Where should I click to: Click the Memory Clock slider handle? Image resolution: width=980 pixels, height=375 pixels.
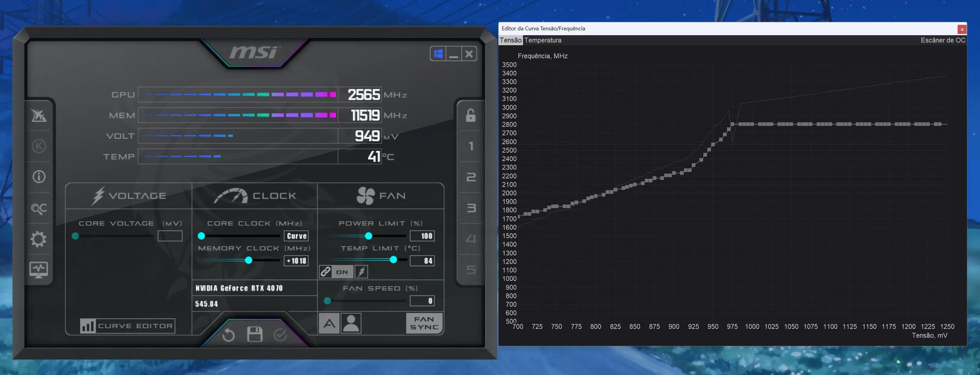coord(248,260)
